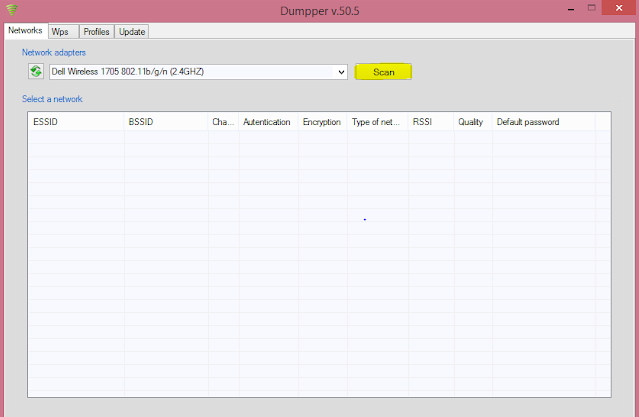Viewport: 639px width, 417px height.
Task: Click the Autentication column header
Action: [x=269, y=122]
